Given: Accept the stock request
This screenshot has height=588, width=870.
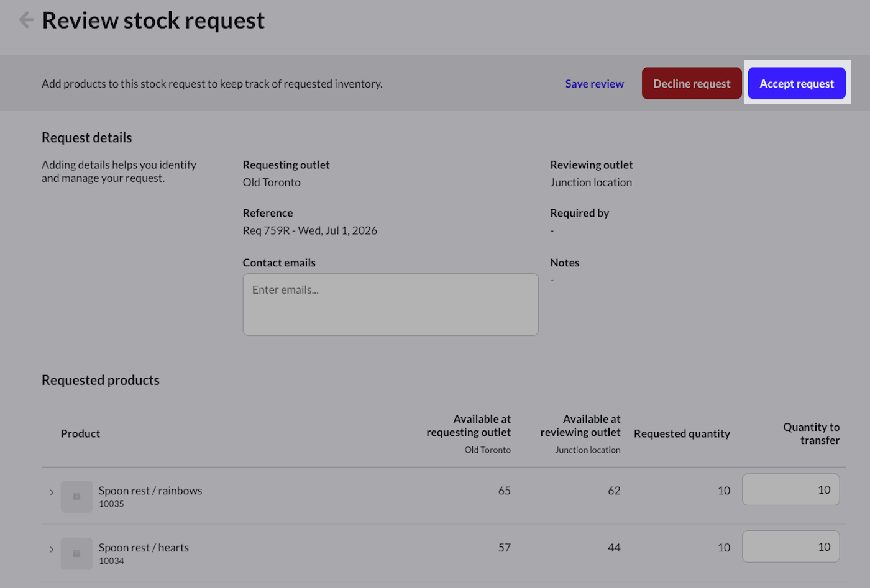Looking at the screenshot, I should click(x=797, y=83).
